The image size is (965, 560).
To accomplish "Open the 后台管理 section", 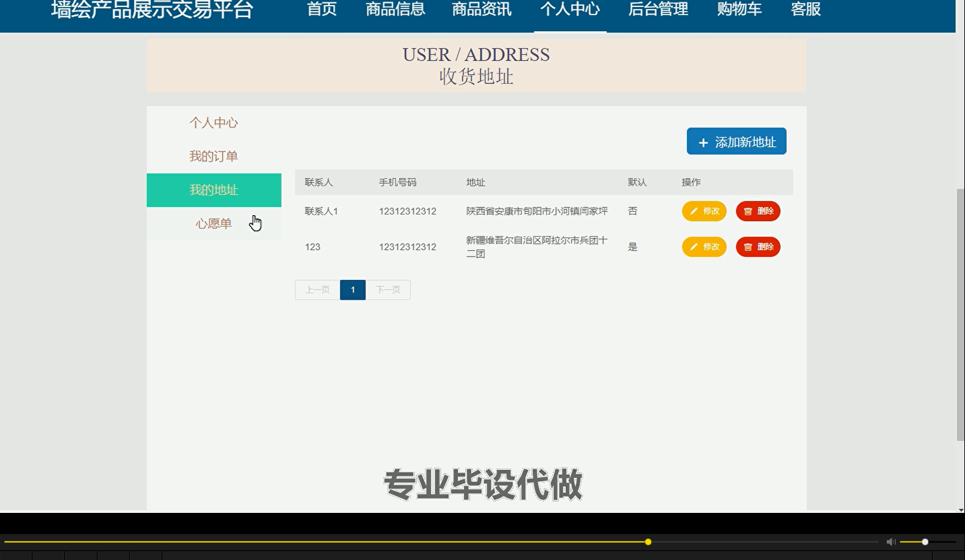I will coord(658,10).
